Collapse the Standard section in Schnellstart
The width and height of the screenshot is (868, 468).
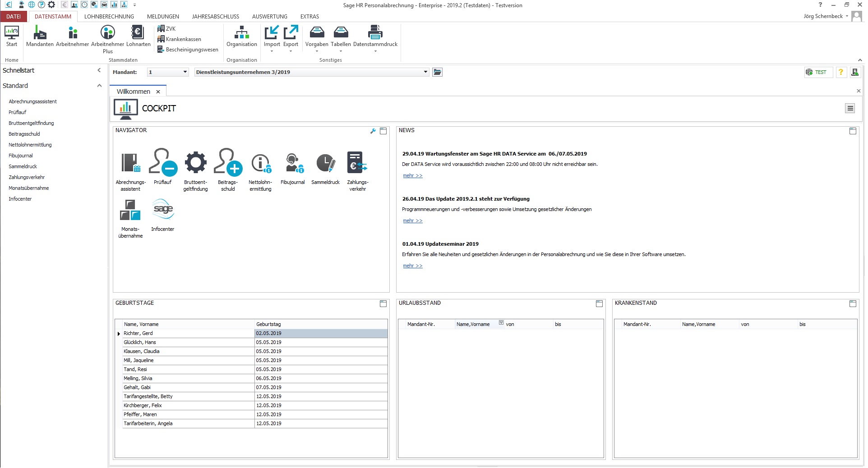click(x=99, y=86)
